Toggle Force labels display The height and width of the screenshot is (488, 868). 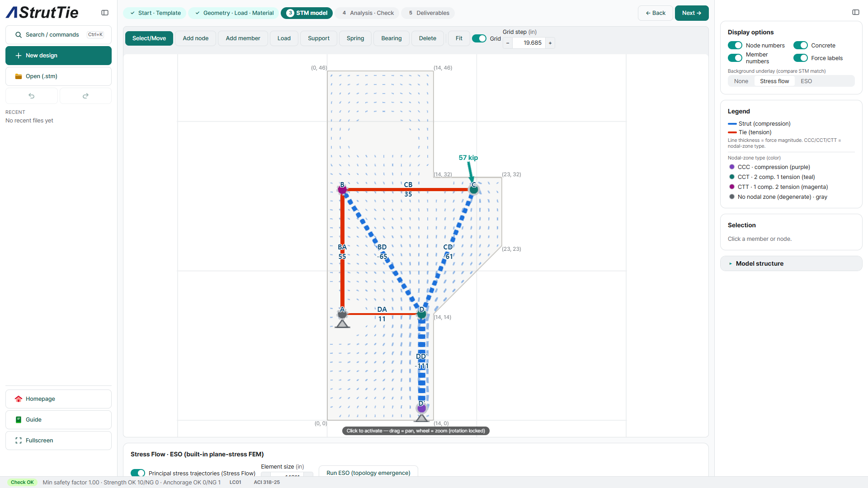[800, 58]
